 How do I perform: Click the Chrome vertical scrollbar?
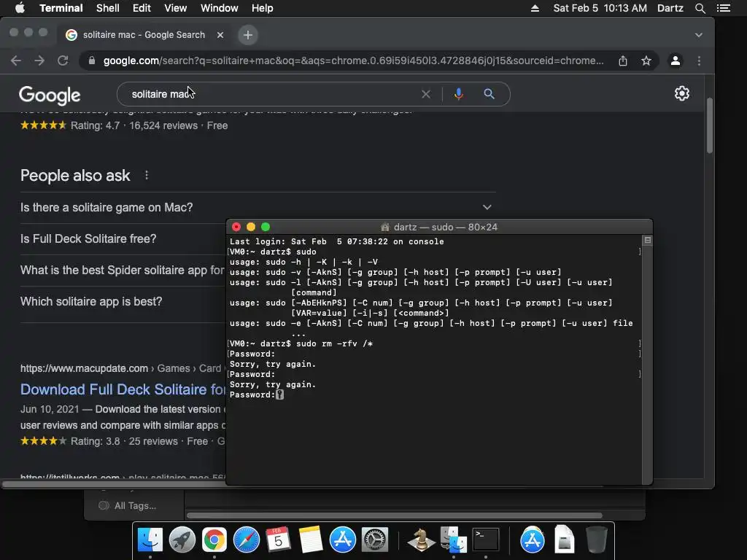click(709, 125)
